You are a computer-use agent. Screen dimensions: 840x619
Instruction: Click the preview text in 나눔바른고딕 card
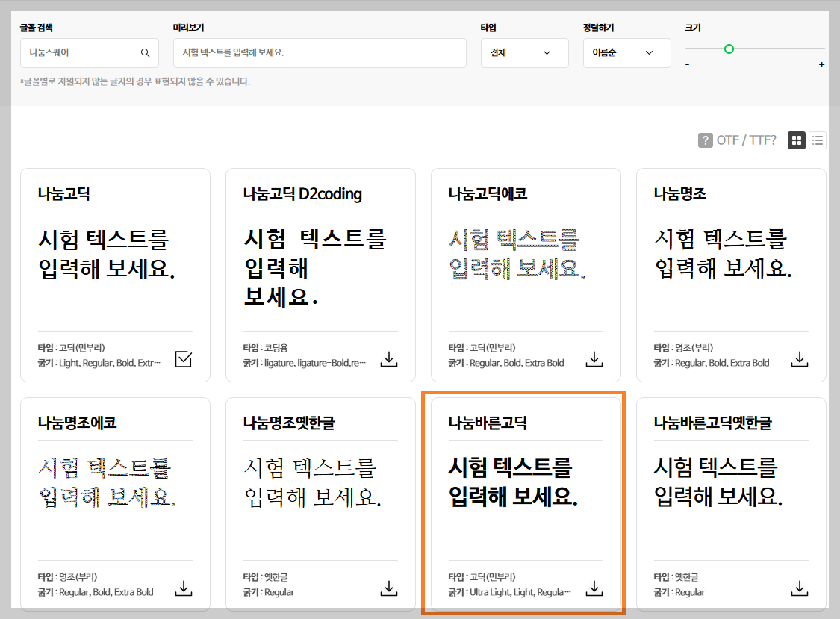[513, 482]
